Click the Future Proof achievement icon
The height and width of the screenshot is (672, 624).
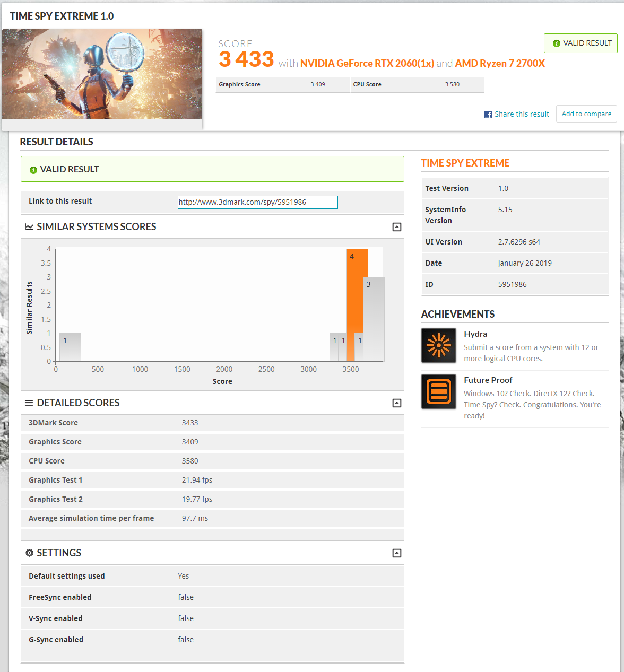tap(438, 391)
